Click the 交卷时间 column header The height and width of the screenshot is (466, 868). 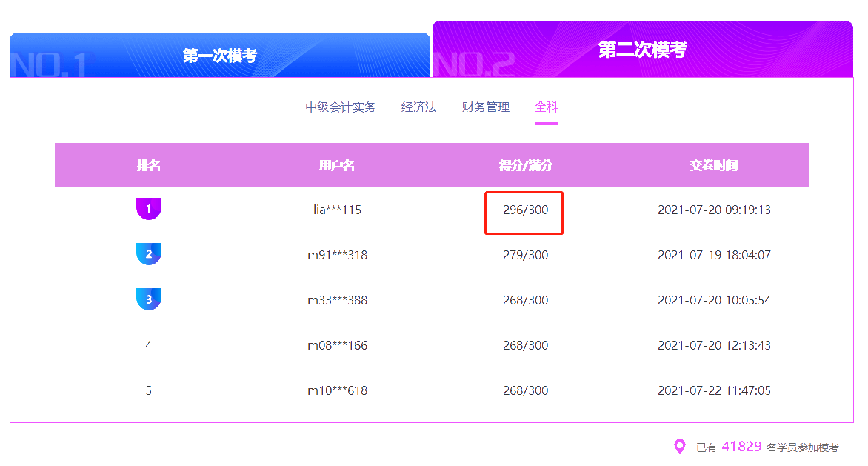[x=713, y=165]
